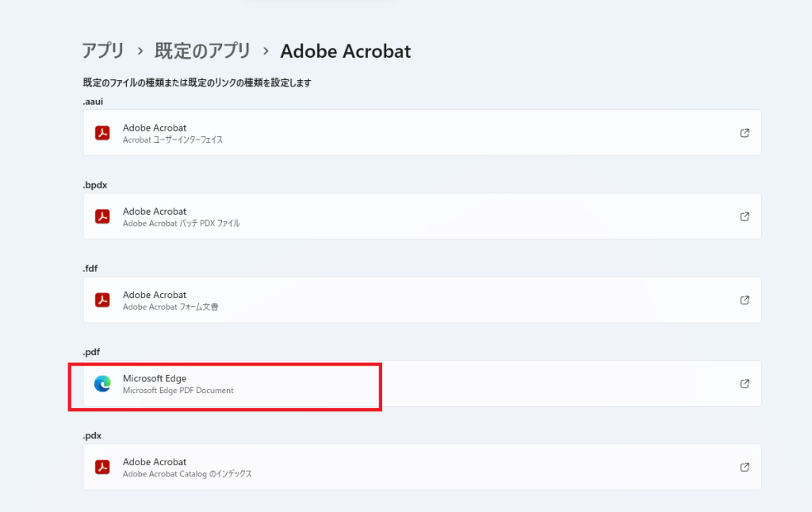Choose default for Acrobat ユーザーインターフェイス entry

pos(422,133)
